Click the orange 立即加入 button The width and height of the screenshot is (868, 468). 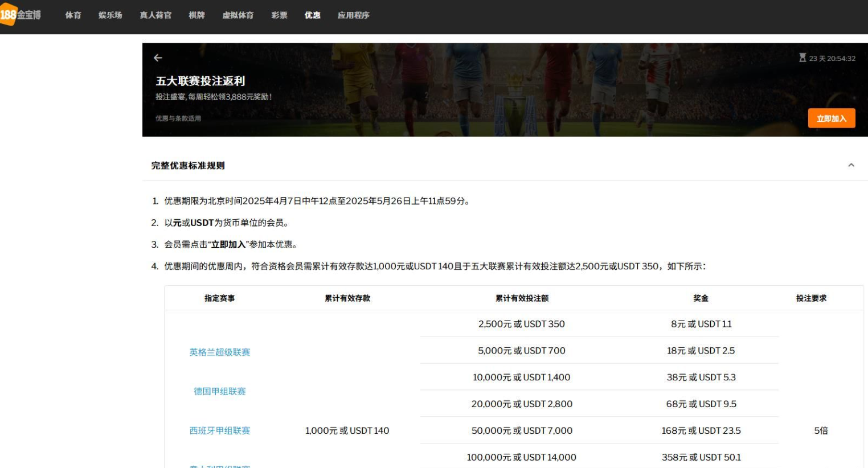(x=832, y=118)
